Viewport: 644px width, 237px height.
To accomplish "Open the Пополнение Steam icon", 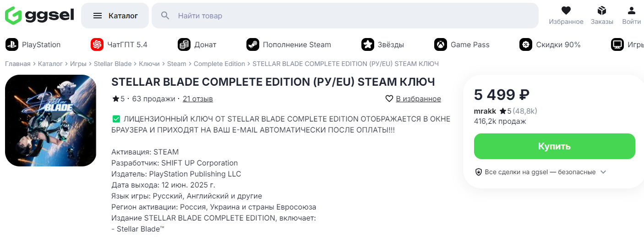I will point(252,44).
